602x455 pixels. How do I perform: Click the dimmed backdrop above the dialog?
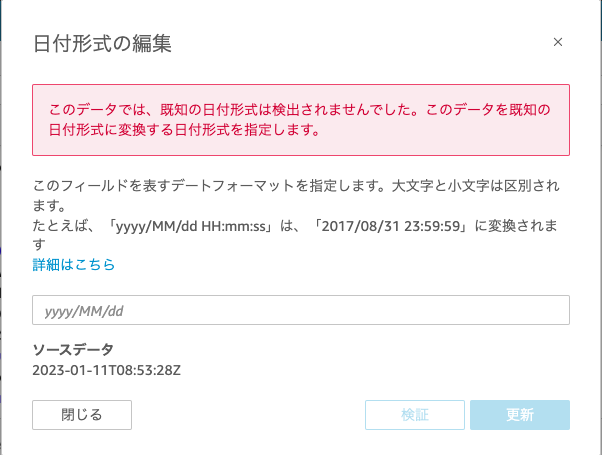point(300,5)
